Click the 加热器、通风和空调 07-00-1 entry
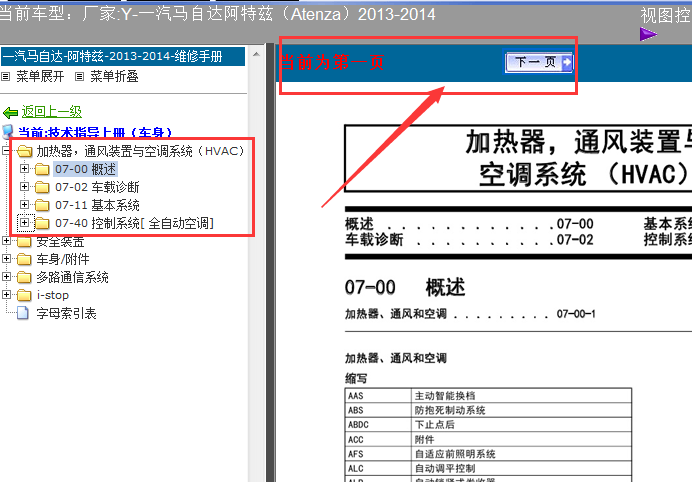Viewport: 692px width, 482px height. [470, 314]
